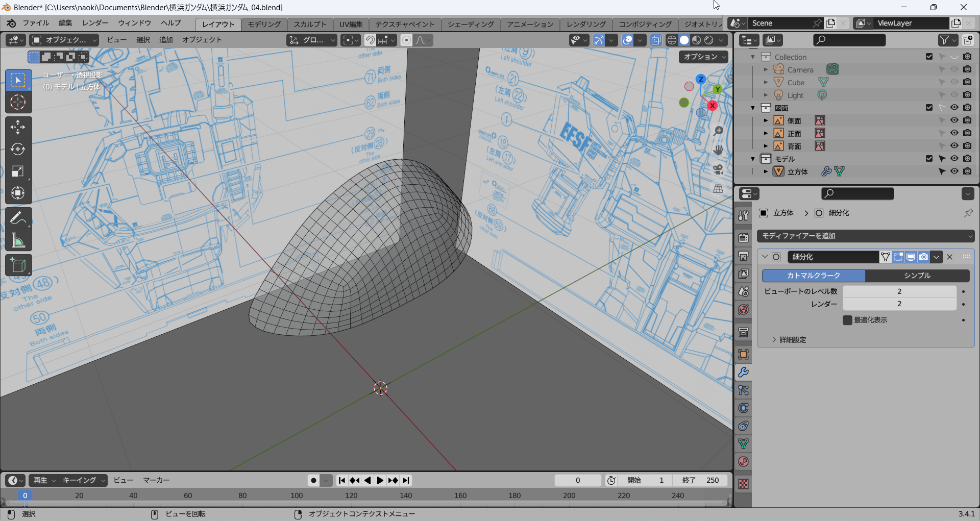Activate the Add Cube tool
This screenshot has width=980, height=521.
coord(18,265)
